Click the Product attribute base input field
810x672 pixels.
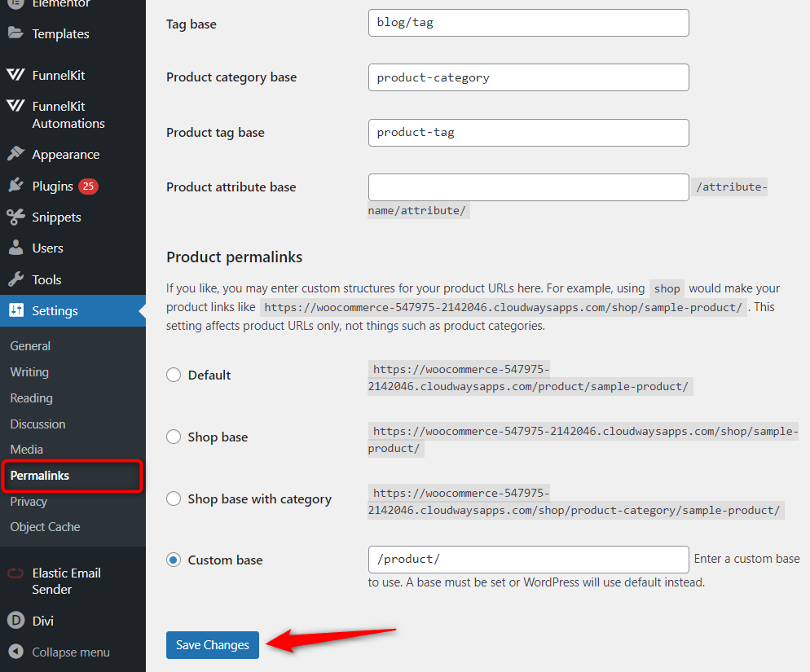(528, 187)
